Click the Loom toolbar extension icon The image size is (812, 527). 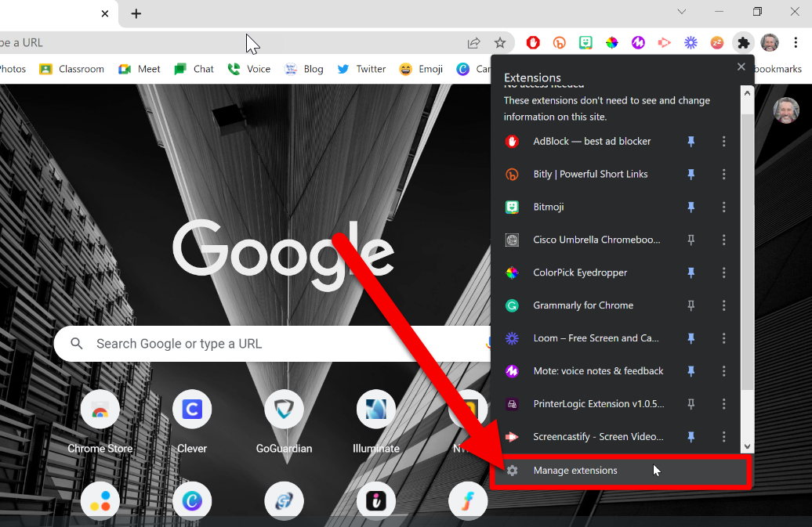[x=691, y=42]
